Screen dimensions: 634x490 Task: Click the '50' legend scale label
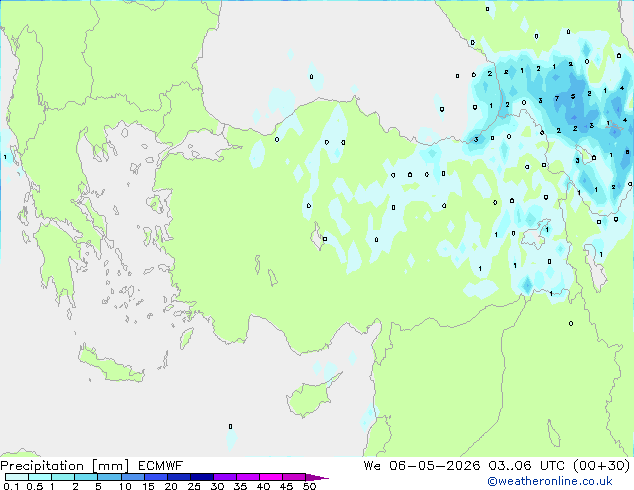coord(310,486)
